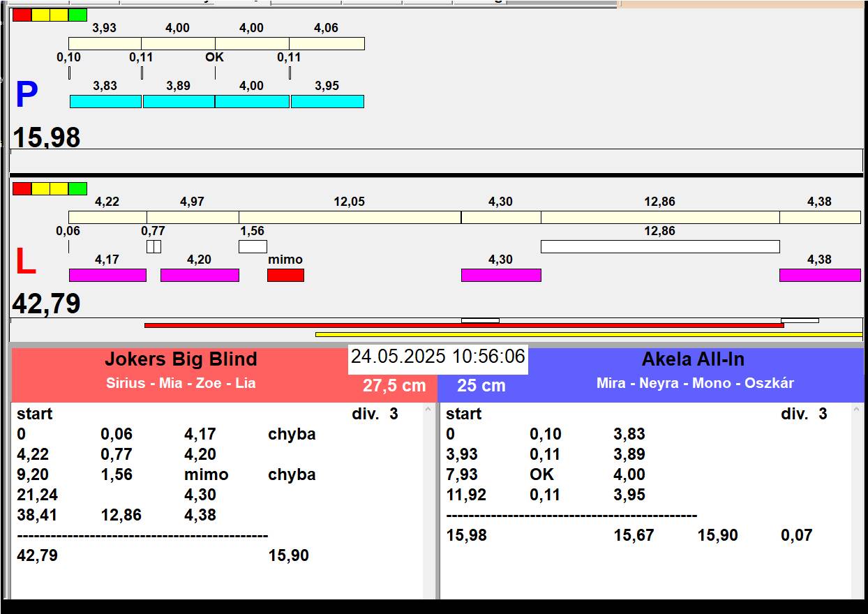Click the 25 cm jump height
Screen dimensions: 868x614
[481, 386]
